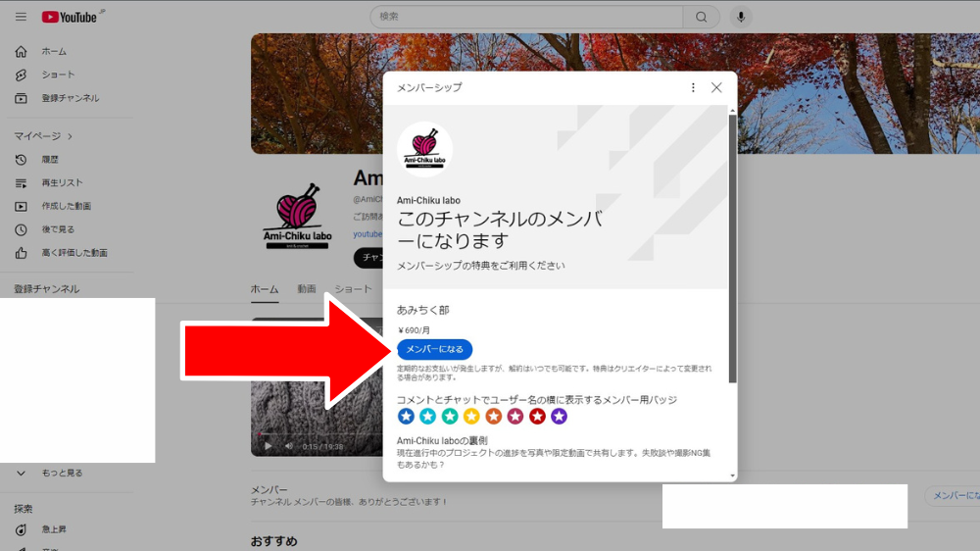Expand マイページ section chevron
Screen dimensions: 980x551
70,136
